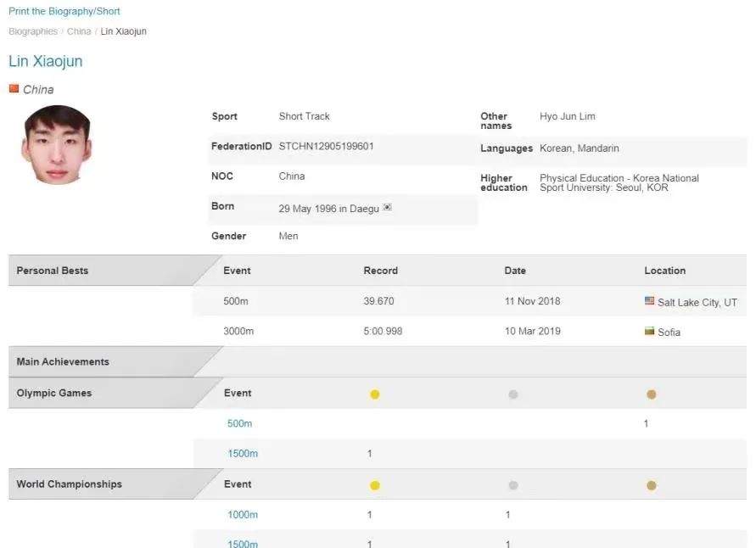Click the USA flag beside Salt Lake City
Viewport: 756px width, 548px height.
[649, 301]
